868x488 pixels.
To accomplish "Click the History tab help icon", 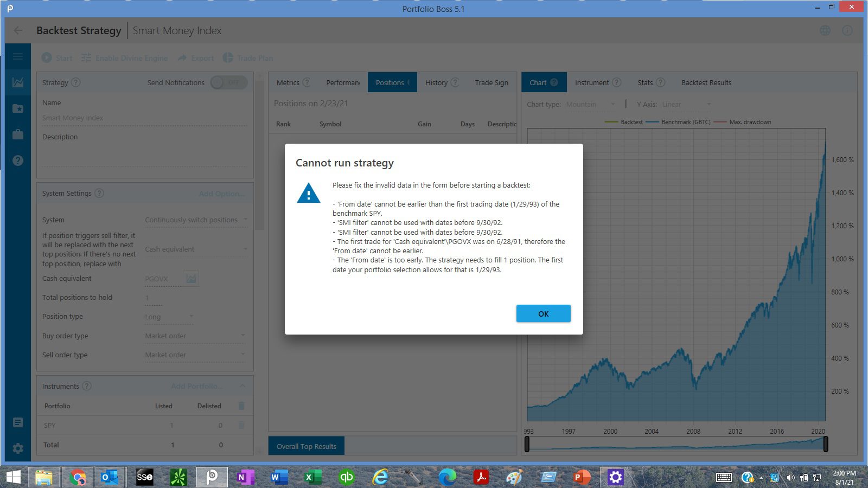I will (455, 82).
